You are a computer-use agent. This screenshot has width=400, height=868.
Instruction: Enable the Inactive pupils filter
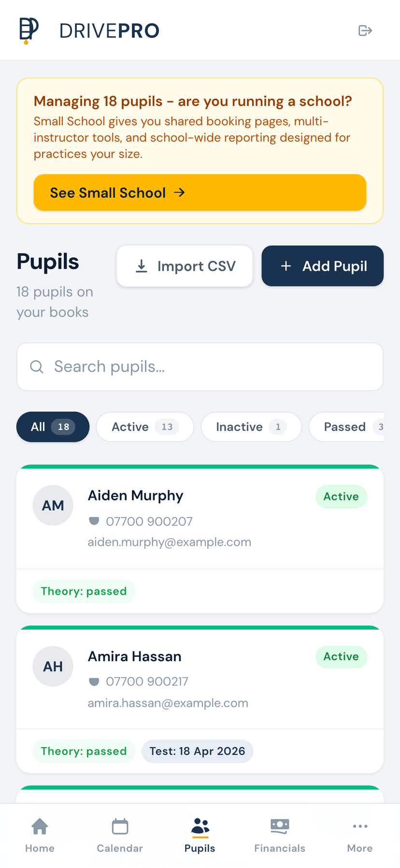(251, 427)
